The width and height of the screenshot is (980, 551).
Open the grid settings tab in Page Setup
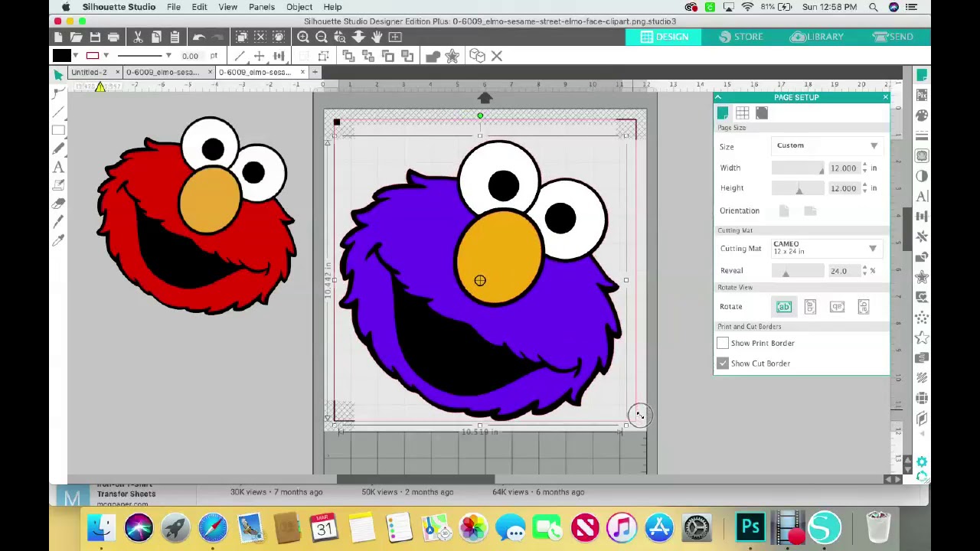[742, 113]
